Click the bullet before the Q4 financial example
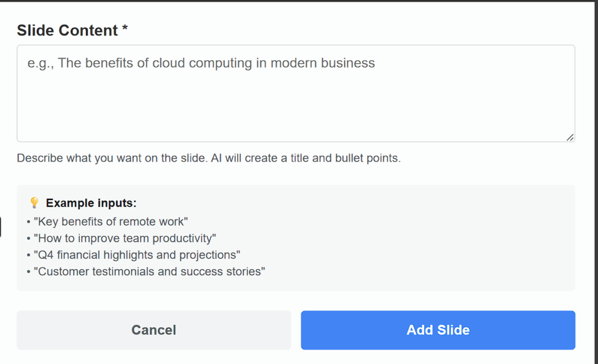 tap(29, 255)
